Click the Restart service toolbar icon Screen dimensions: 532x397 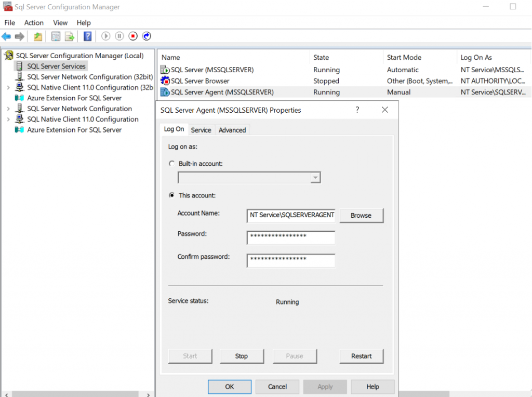pyautogui.click(x=146, y=36)
